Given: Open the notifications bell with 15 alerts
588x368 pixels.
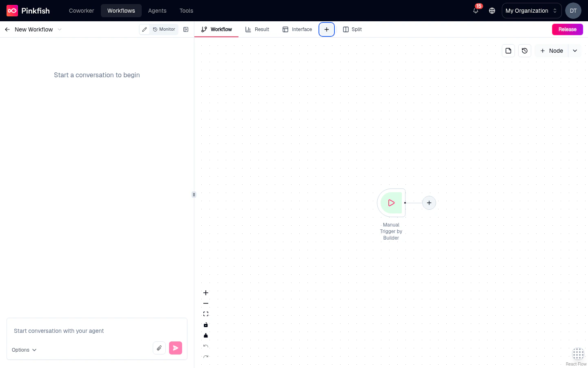Looking at the screenshot, I should [x=475, y=11].
